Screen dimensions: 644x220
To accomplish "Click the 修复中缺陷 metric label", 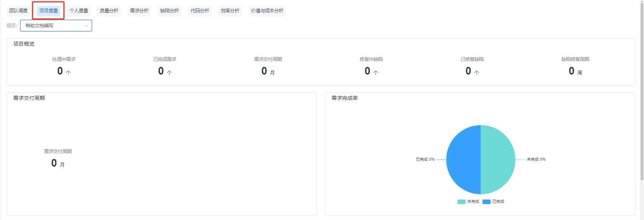I will (x=371, y=59).
